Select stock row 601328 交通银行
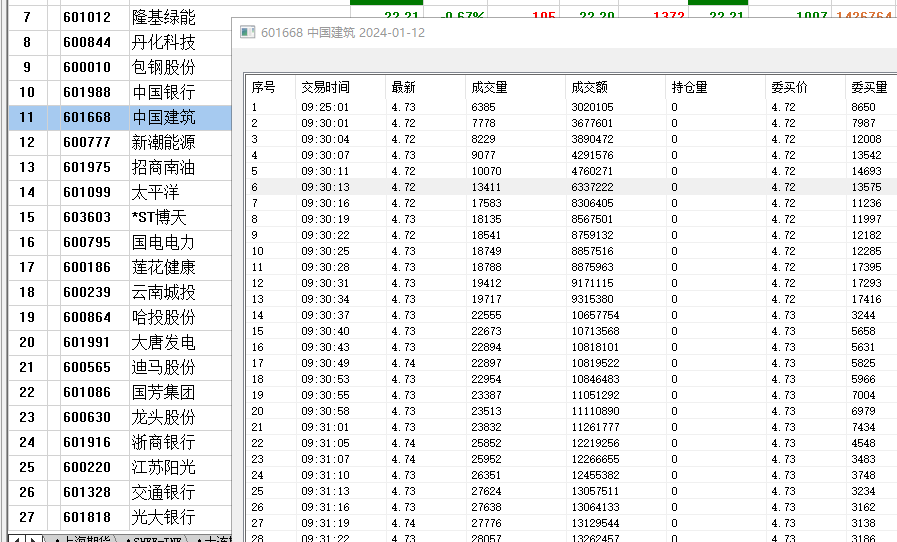897x542 pixels. (120, 492)
